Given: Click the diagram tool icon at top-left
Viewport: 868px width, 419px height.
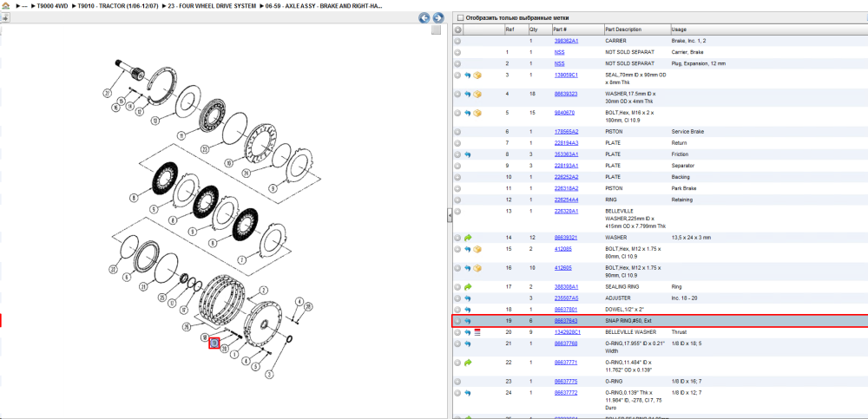Looking at the screenshot, I should [5, 17].
